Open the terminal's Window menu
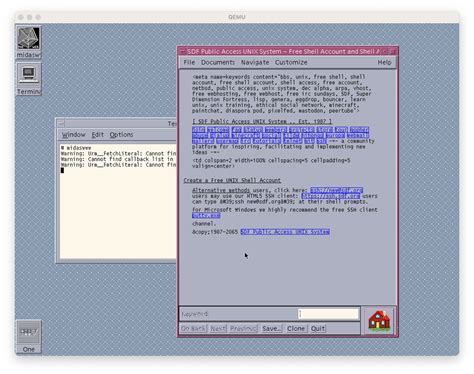Viewport: 474px width, 374px height. (73, 135)
